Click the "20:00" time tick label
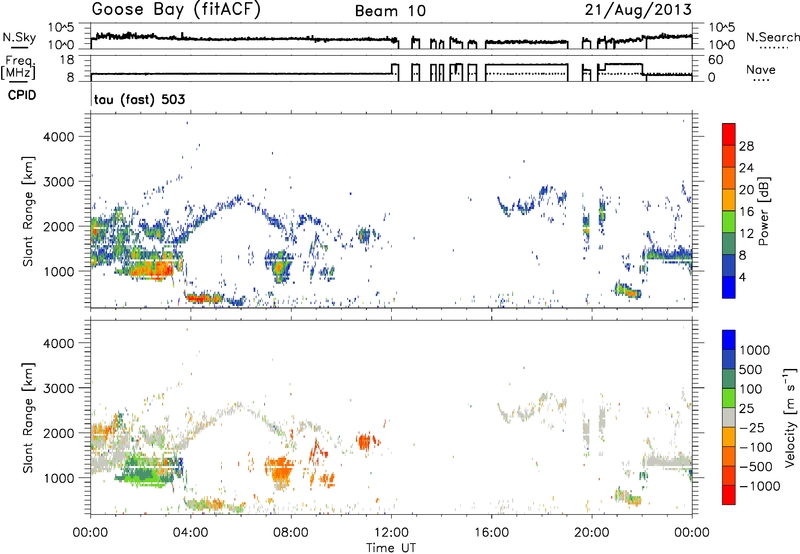Viewport: 800px width, 554px height. tap(592, 533)
